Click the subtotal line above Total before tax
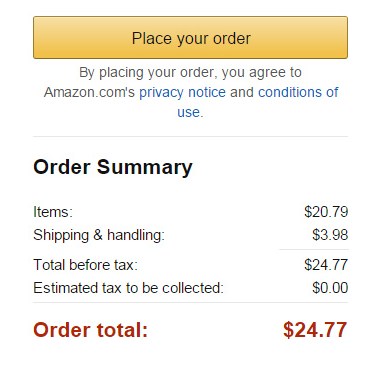381x369 pixels. pyautogui.click(x=314, y=249)
